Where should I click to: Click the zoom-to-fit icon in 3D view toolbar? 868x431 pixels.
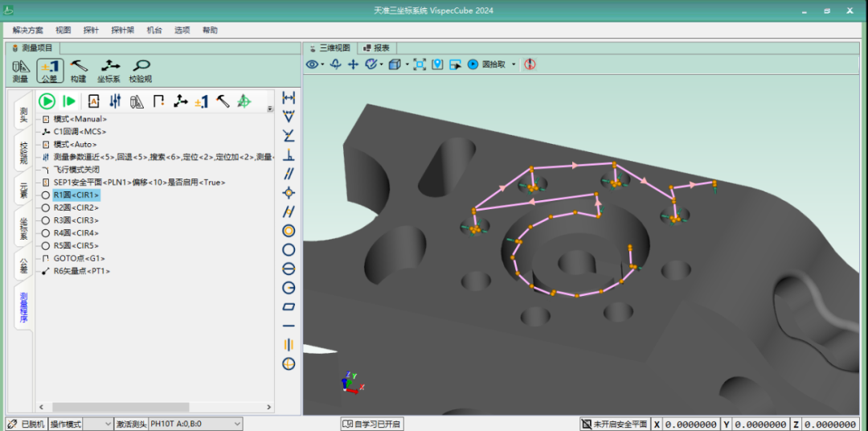(x=420, y=64)
